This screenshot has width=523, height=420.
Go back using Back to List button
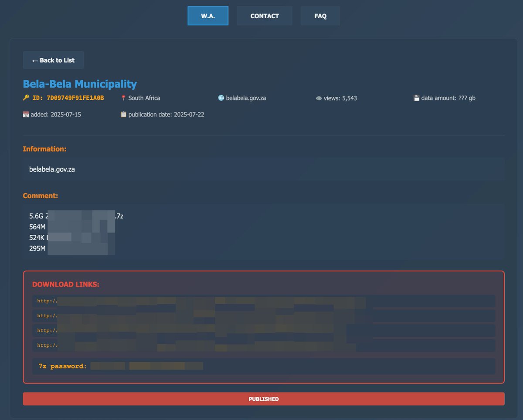[x=53, y=60]
